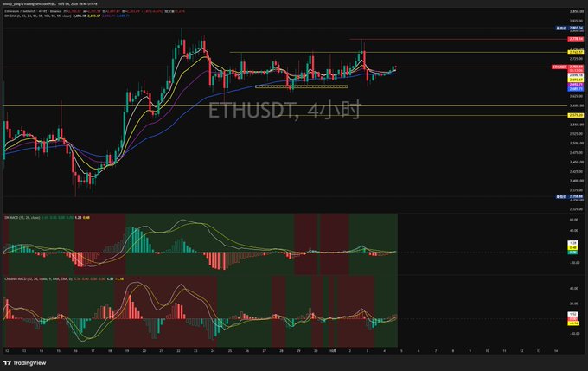This screenshot has width=588, height=371.
Task: Click the 10月 label on time axis
Action: (x=333, y=351)
